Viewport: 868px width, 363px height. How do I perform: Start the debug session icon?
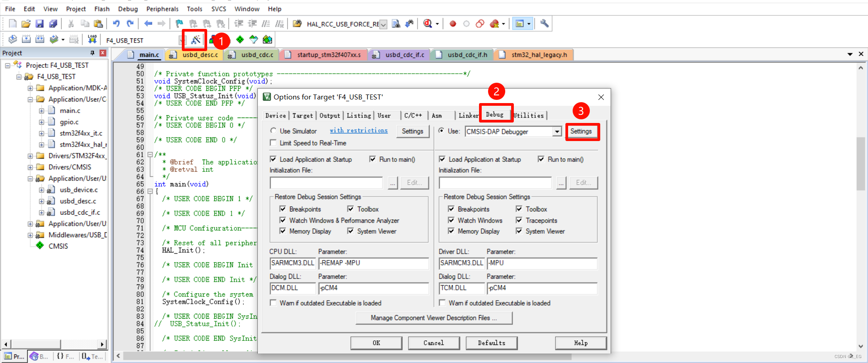(x=428, y=24)
